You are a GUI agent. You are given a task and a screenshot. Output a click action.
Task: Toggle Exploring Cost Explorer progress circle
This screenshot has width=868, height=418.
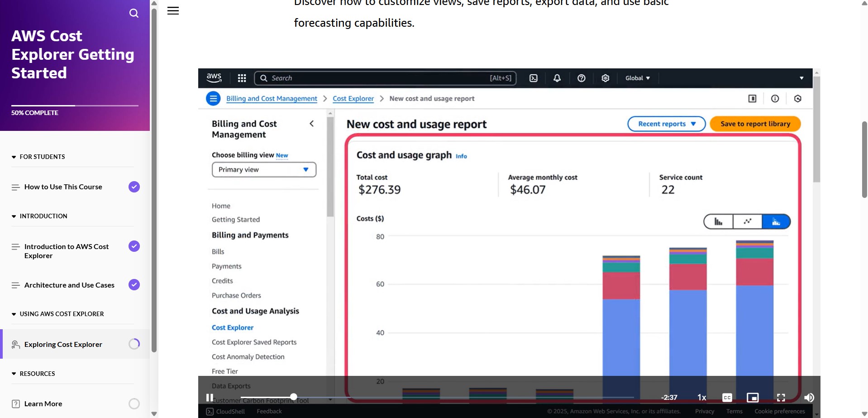coord(134,344)
